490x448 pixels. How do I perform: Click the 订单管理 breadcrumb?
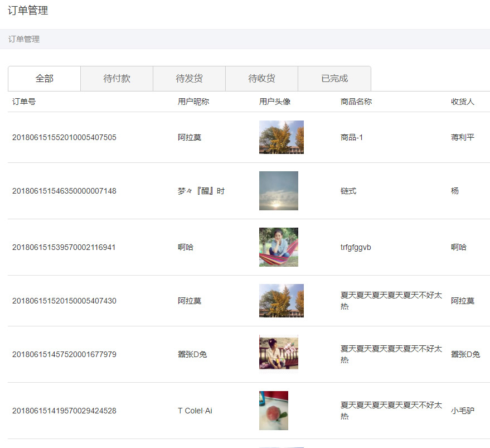[x=24, y=39]
